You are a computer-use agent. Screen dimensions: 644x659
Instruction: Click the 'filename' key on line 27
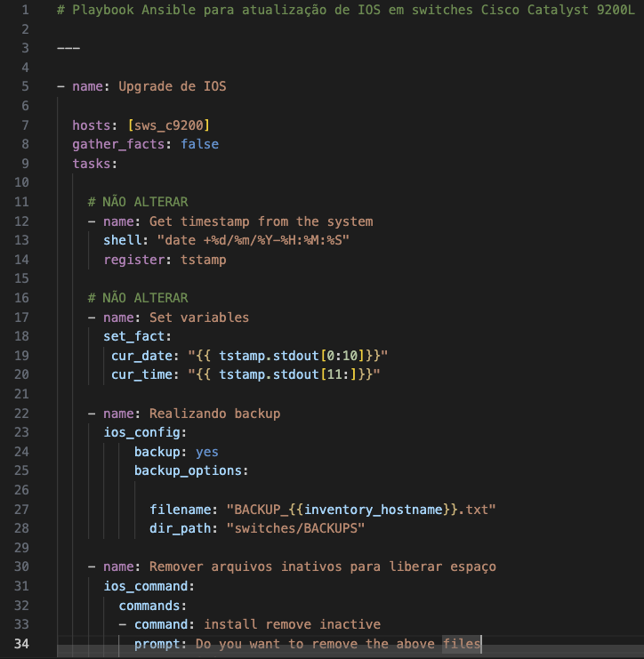tap(180, 510)
